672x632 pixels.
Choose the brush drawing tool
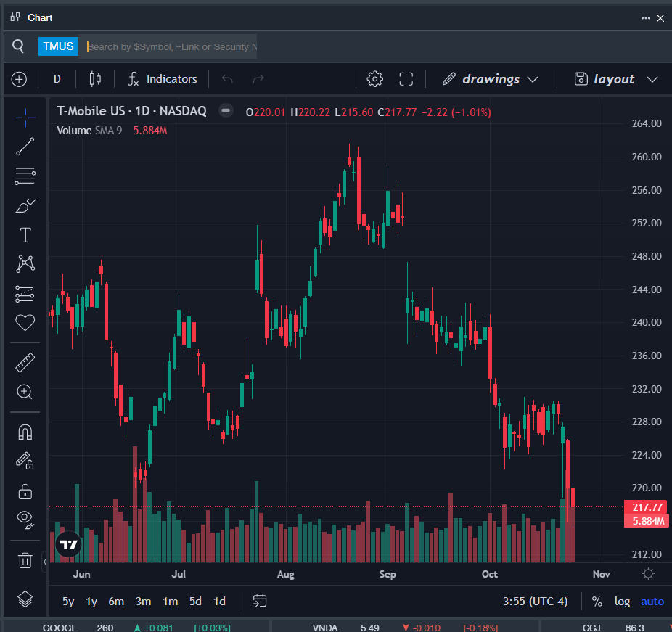(x=25, y=206)
